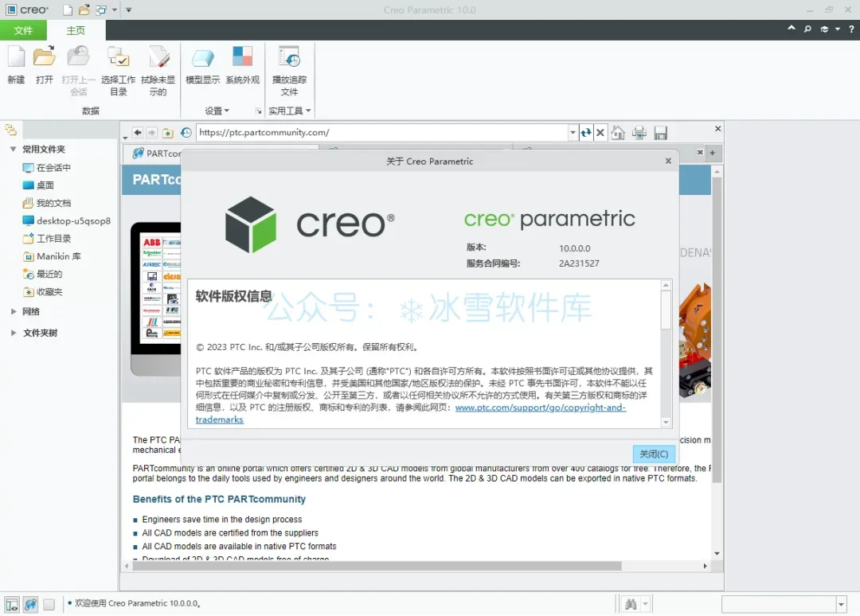Open the URL address dropdown arrow

click(x=573, y=133)
